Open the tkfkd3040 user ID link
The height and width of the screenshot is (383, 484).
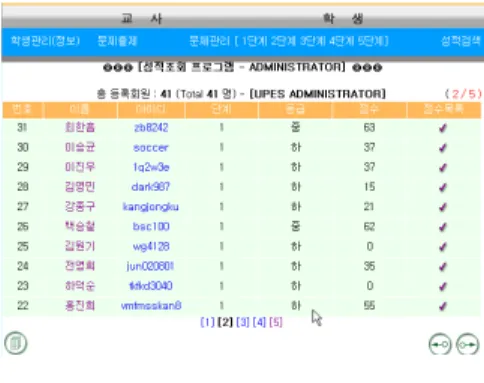(x=151, y=286)
